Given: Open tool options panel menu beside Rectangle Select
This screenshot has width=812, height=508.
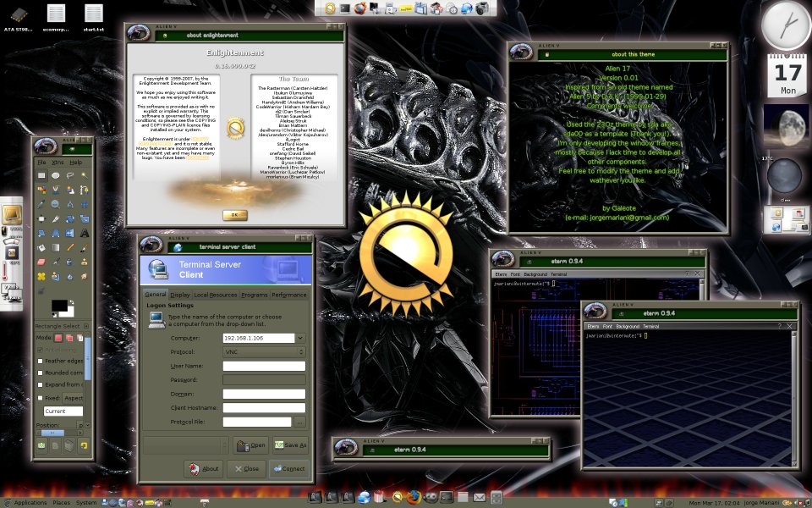Looking at the screenshot, I should click(x=86, y=326).
